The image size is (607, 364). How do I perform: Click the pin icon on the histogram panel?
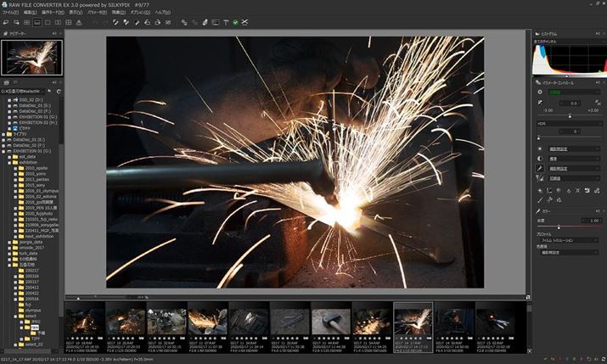[x=599, y=34]
